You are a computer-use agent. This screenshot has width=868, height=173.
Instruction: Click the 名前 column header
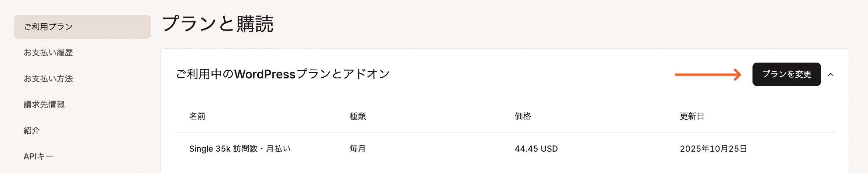(x=197, y=116)
